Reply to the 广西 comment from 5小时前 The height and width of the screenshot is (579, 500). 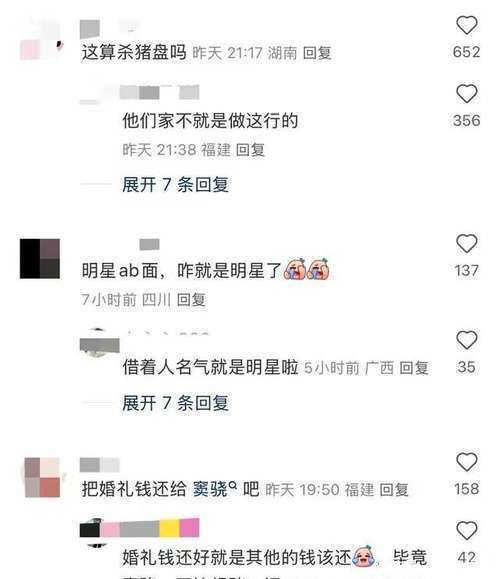(414, 368)
